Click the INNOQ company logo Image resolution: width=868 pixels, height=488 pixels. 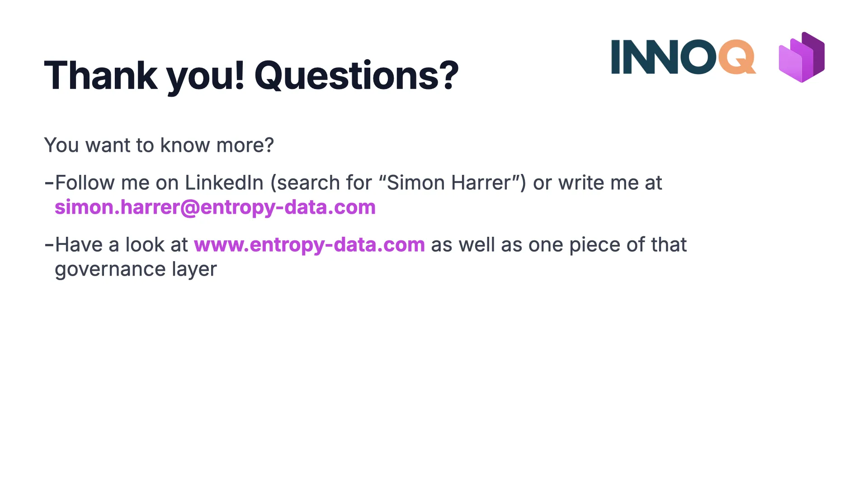click(x=683, y=57)
